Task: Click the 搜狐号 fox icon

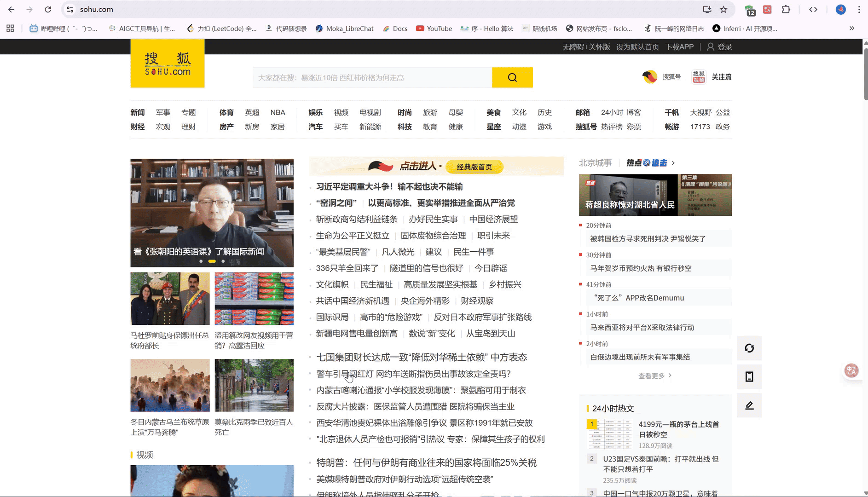Action: point(650,77)
